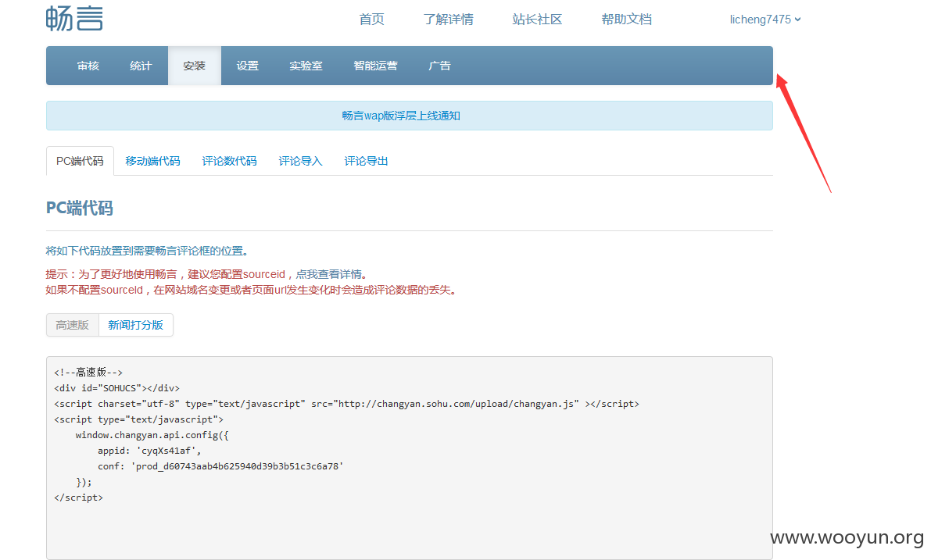Click the 点我查看详情 sourceid hint link
931x560 pixels.
pyautogui.click(x=329, y=274)
